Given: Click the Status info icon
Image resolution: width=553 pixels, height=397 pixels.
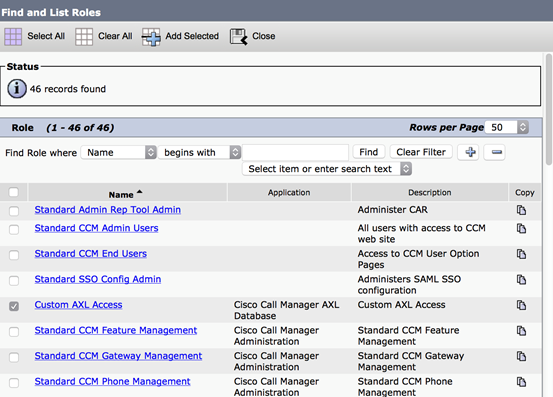Looking at the screenshot, I should point(17,88).
